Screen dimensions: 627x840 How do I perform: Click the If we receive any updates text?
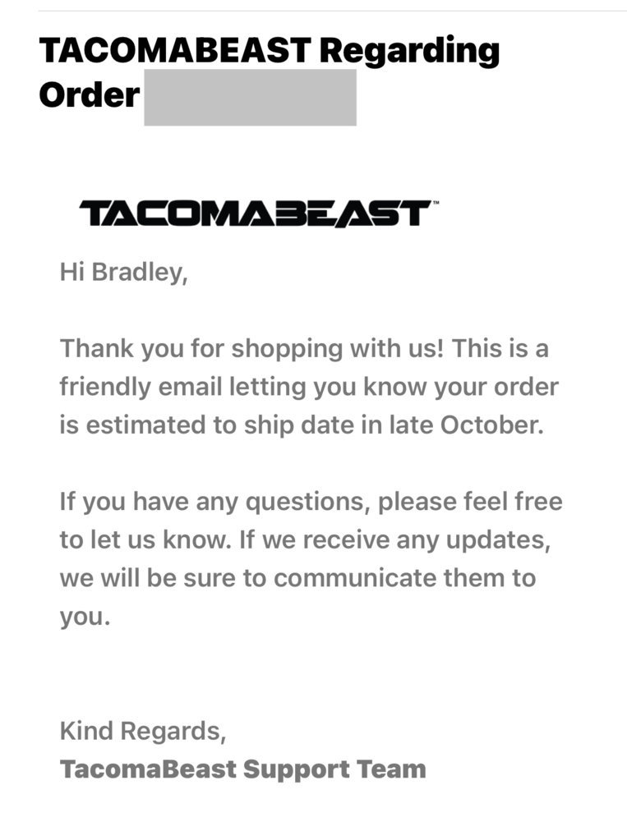[394, 540]
